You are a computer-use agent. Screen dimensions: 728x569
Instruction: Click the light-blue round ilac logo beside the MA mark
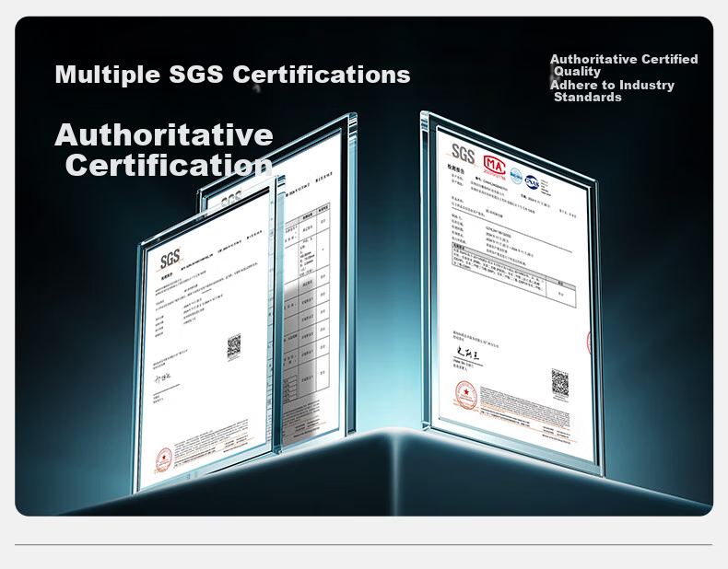[x=516, y=176]
